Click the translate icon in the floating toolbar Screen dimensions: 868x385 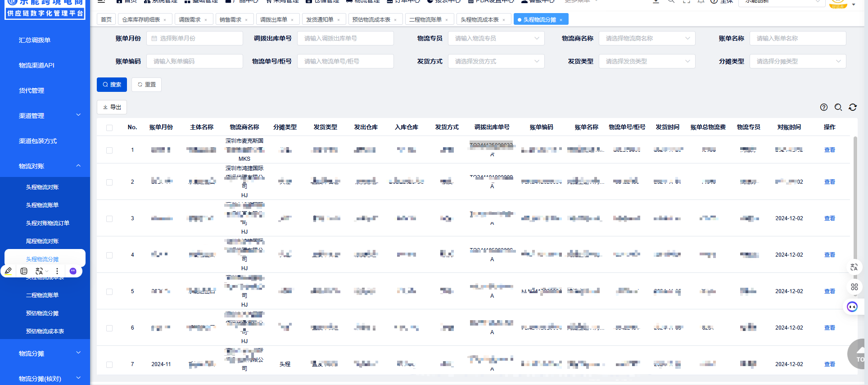[x=39, y=271]
